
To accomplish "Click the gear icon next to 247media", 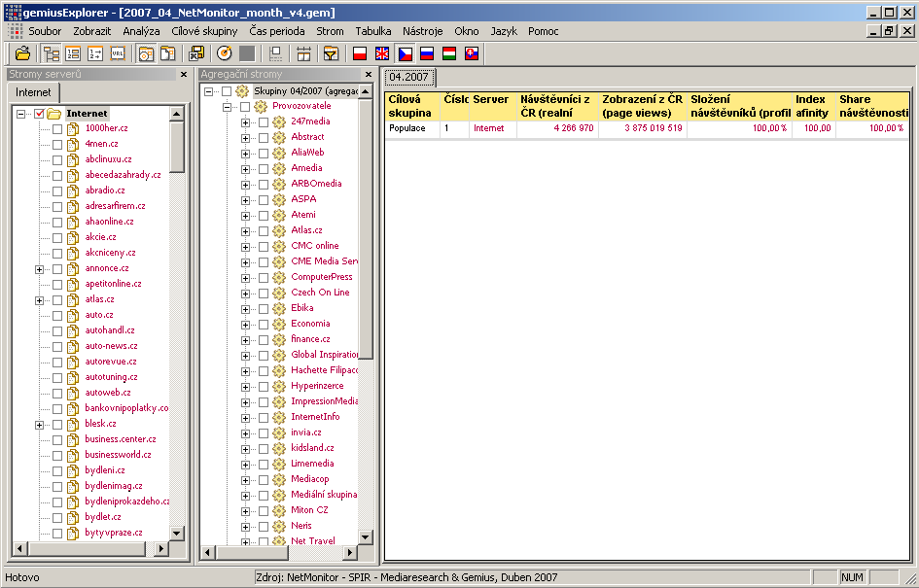I will [279, 121].
